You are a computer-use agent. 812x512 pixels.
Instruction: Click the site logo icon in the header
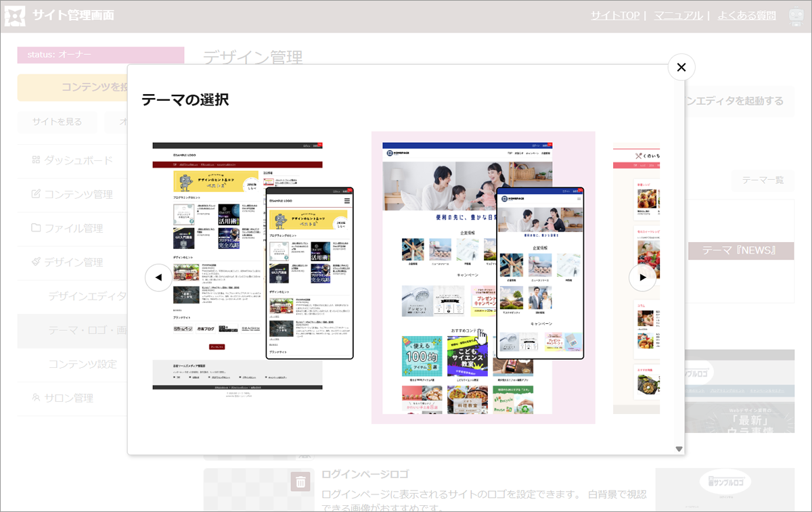[15, 16]
